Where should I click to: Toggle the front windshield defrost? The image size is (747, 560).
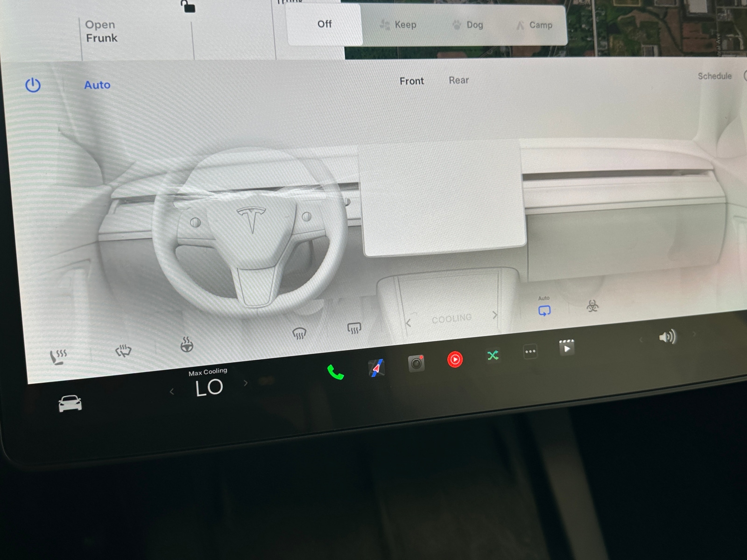tap(299, 333)
